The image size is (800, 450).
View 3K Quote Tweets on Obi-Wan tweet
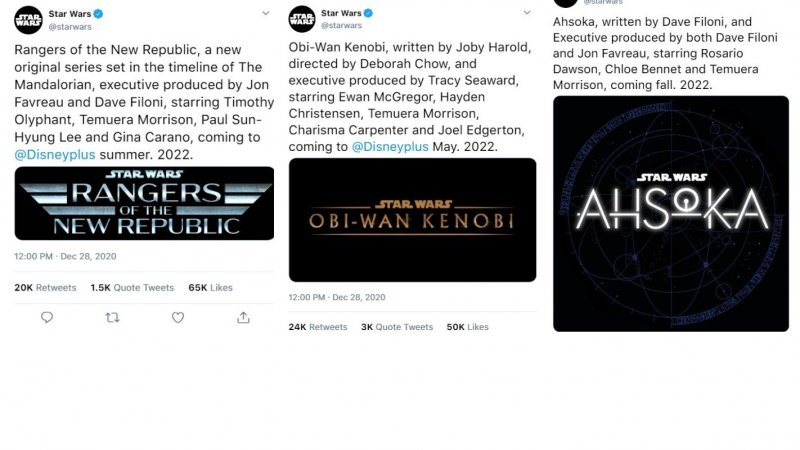397,327
